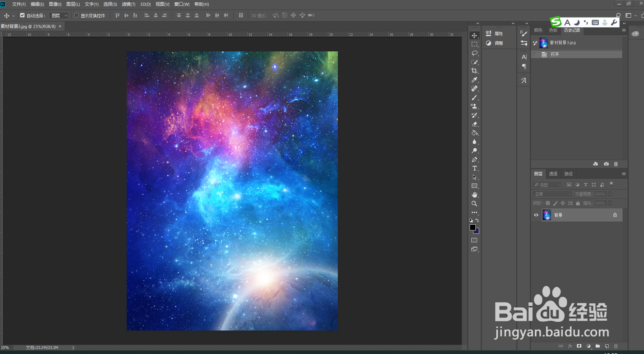The image size is (644, 354).
Task: Select the Rectangular Marquee tool
Action: 474,44
